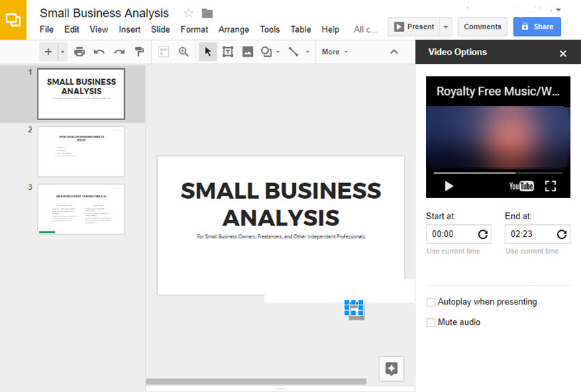Reset End at time with refresh icon
The width and height of the screenshot is (581, 392).
tap(562, 234)
